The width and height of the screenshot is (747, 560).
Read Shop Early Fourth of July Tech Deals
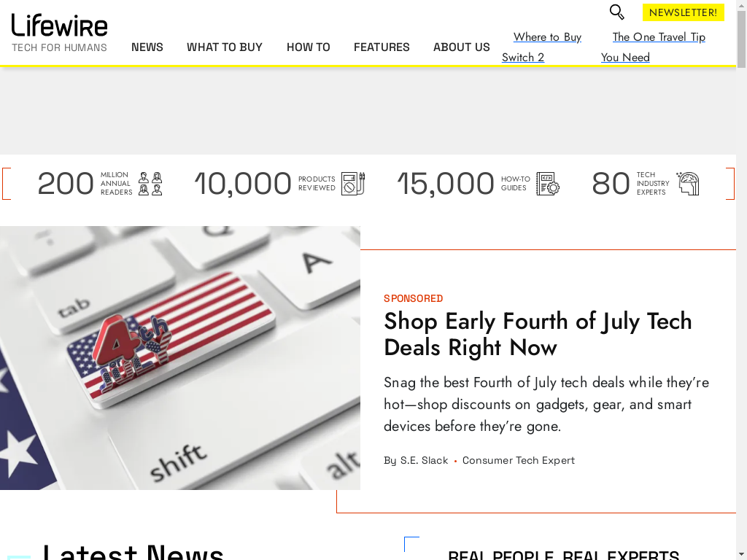[x=538, y=334]
